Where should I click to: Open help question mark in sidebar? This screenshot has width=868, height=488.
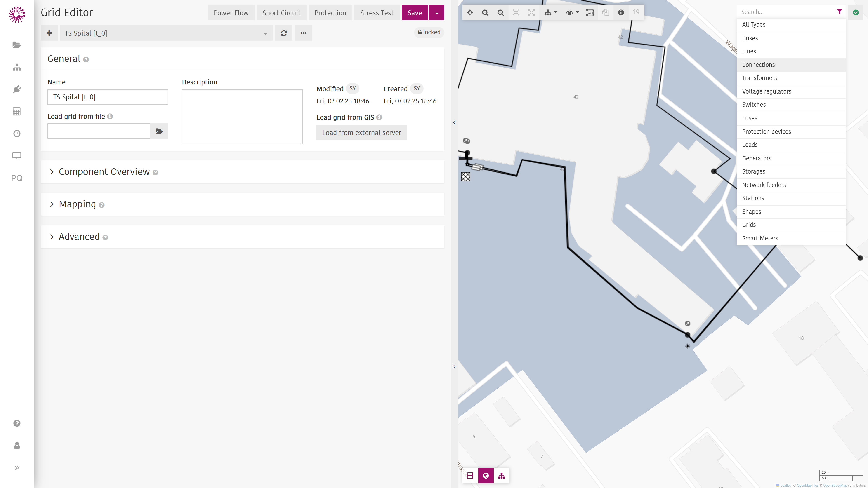[17, 423]
